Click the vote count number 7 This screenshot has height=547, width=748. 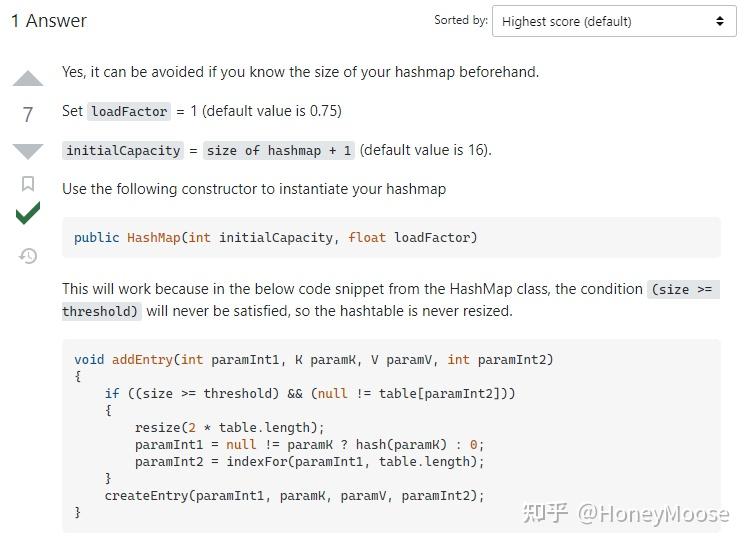pos(28,115)
